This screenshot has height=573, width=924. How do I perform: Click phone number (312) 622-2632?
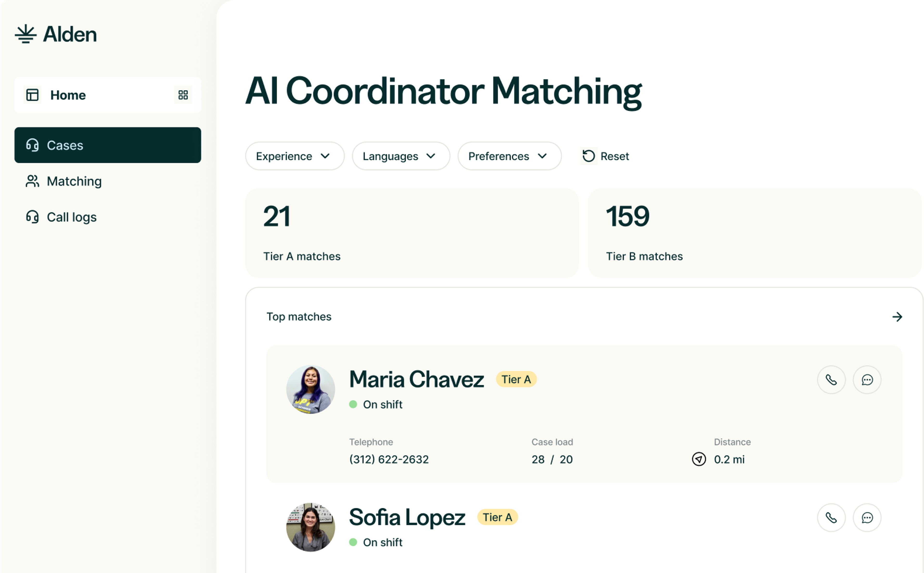[389, 459]
